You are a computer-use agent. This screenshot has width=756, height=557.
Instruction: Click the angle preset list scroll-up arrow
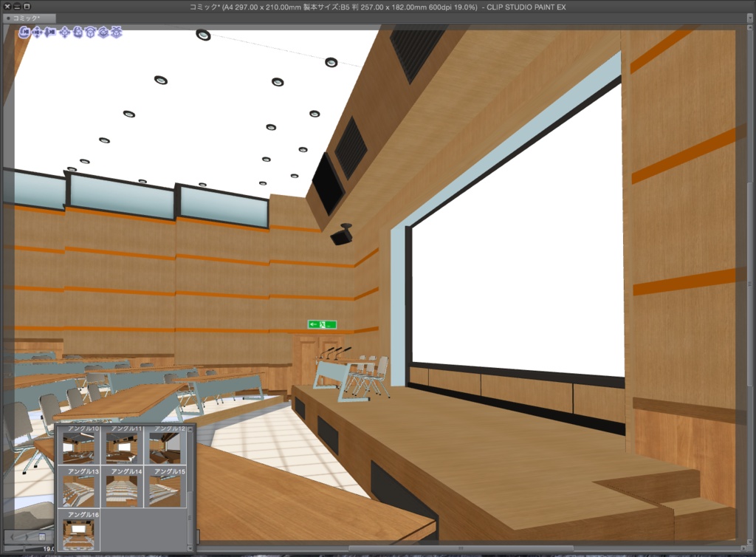[x=190, y=428]
